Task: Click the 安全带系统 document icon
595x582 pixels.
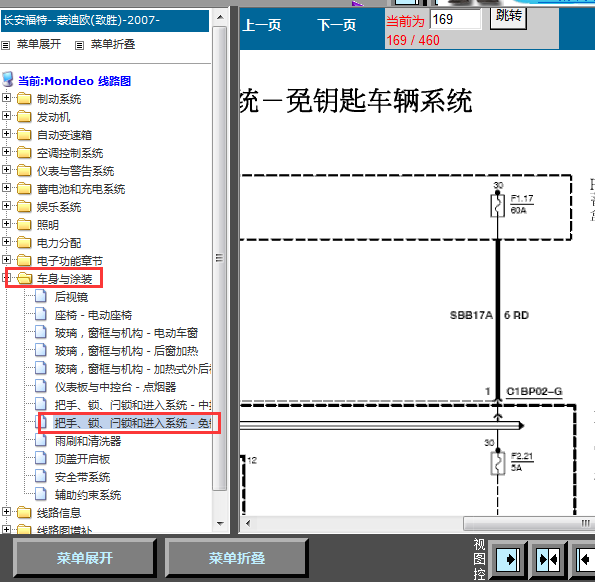Action: click(41, 476)
